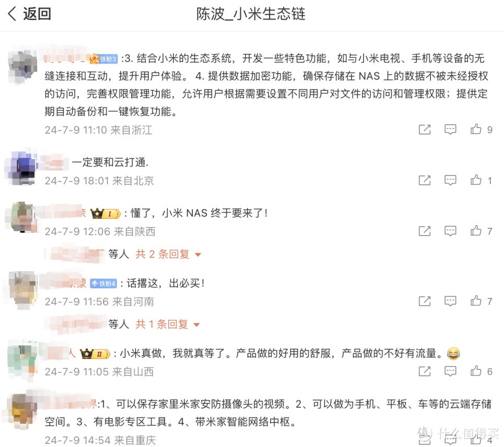Tap the 铁粉4 fan badge
Image resolution: width=504 pixels, height=447 pixels.
(103, 284)
